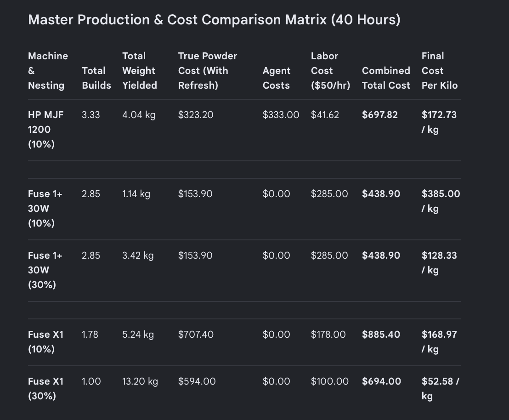Click the "5.24 kg" weight cell
This screenshot has height=420, width=509.
point(138,335)
